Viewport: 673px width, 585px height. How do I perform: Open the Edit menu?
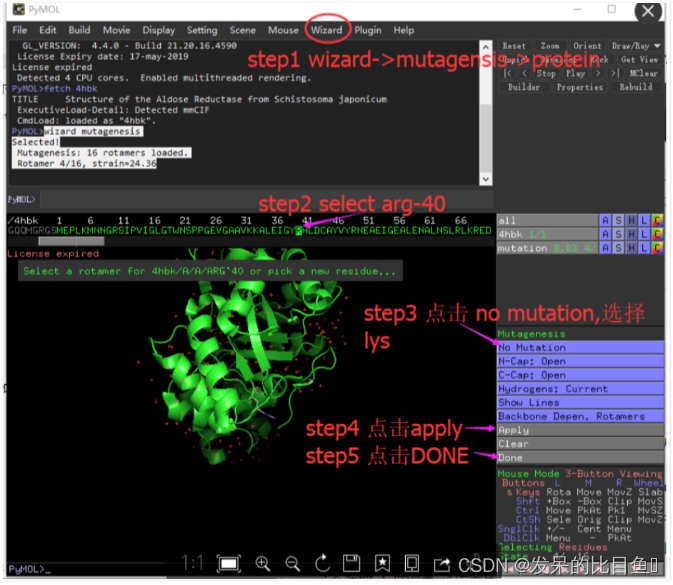click(48, 30)
